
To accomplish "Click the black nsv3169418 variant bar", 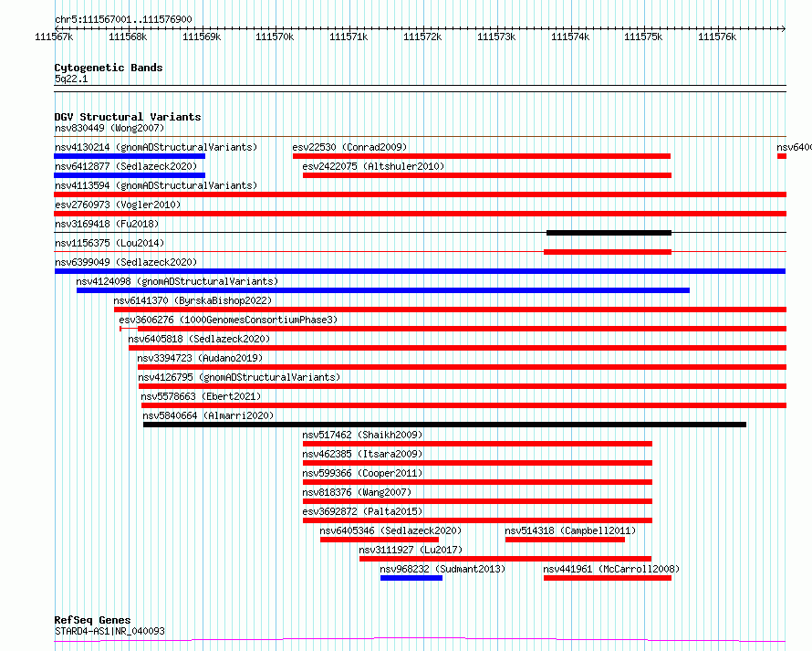I will 609,233.
